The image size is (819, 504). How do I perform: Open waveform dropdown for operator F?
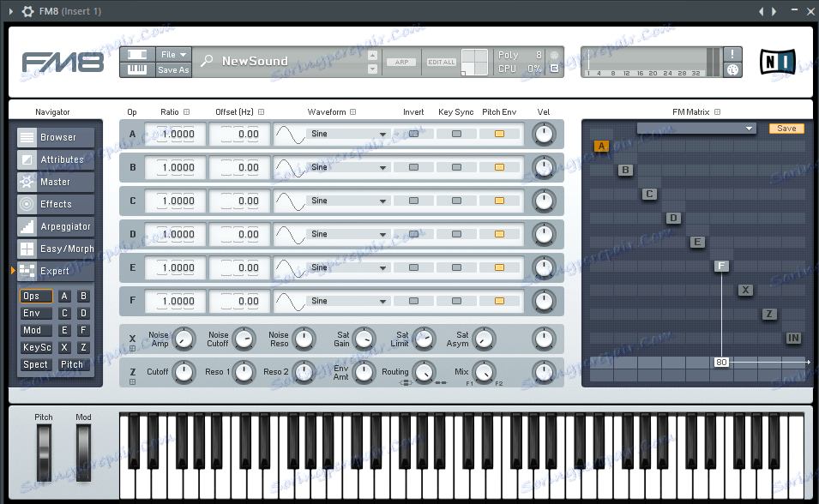point(348,301)
